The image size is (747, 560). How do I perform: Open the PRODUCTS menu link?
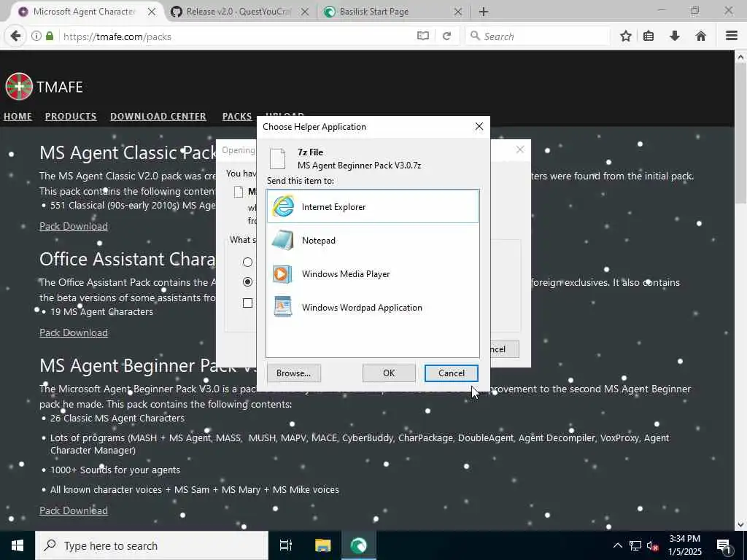(x=71, y=116)
